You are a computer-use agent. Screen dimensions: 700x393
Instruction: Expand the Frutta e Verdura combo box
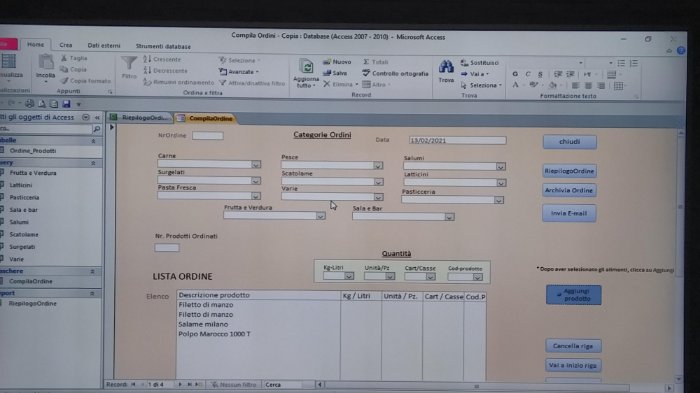point(321,216)
